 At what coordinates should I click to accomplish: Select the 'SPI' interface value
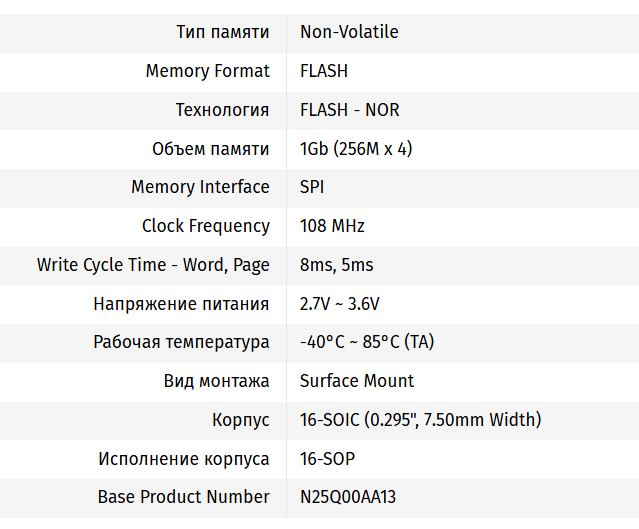point(312,187)
